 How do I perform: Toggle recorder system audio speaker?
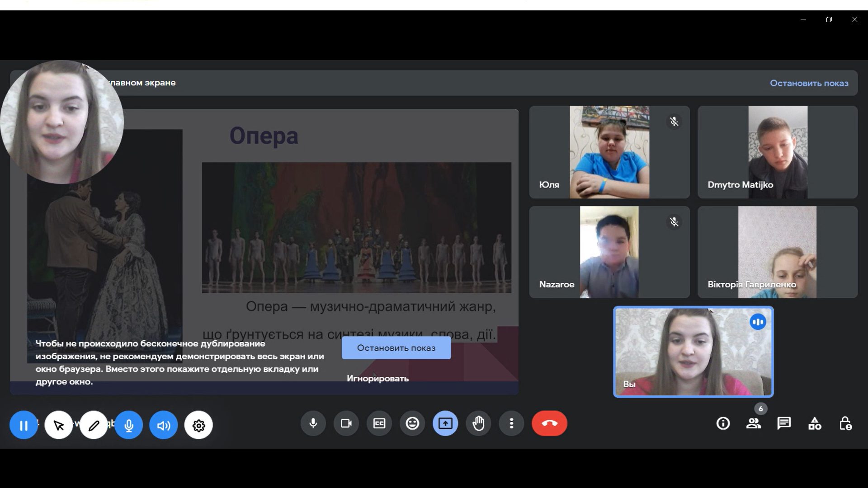(164, 425)
